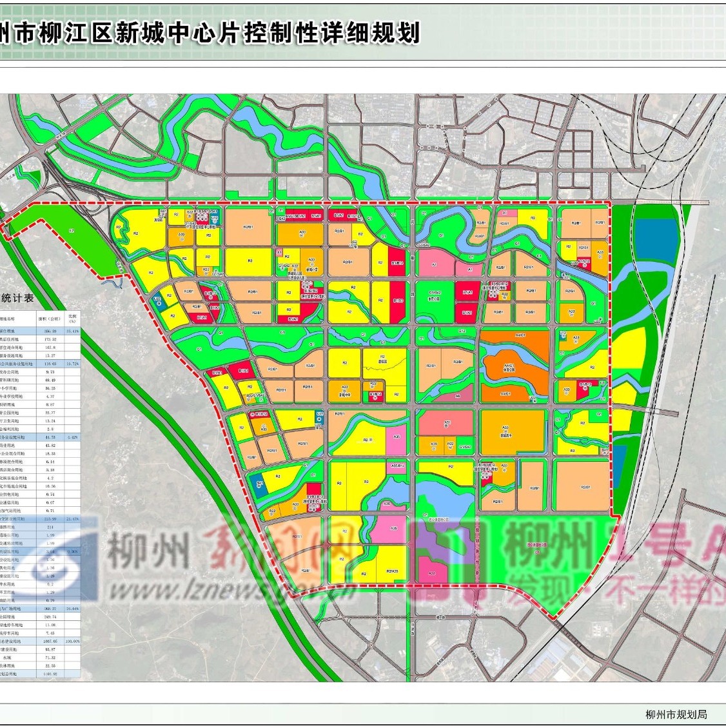Select the 新城幼儿园 kindergarten symbol on map
Viewport: 726px width, 728px height.
click(296, 273)
